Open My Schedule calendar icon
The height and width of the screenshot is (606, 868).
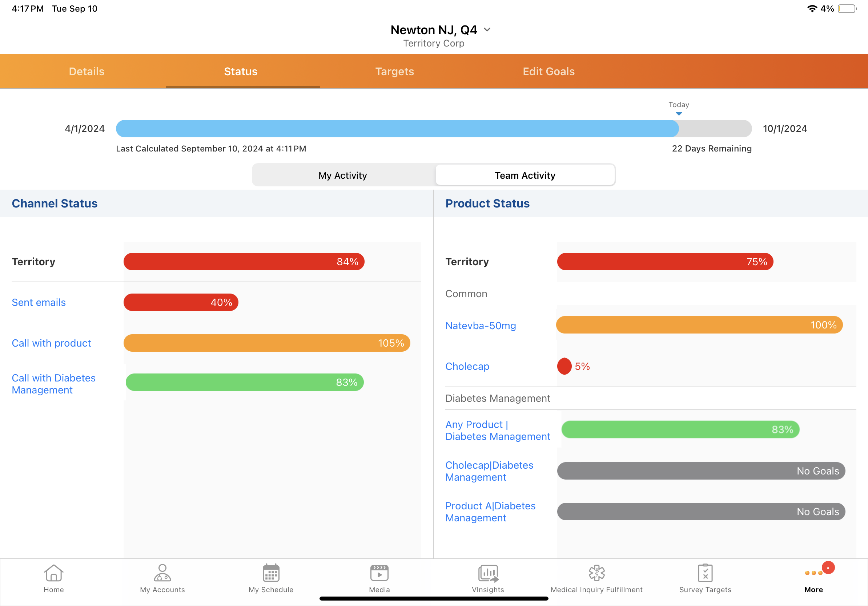pos(271,573)
